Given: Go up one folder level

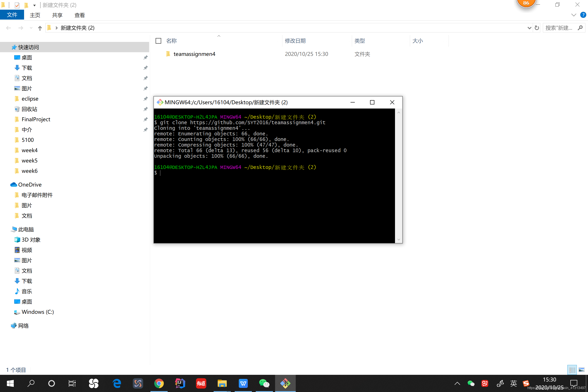Looking at the screenshot, I should click(40, 28).
